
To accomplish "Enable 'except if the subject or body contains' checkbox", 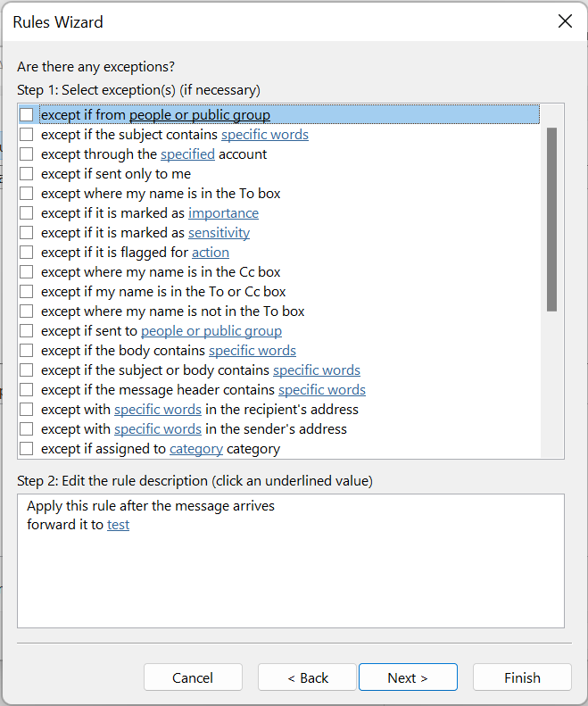I will tap(26, 370).
